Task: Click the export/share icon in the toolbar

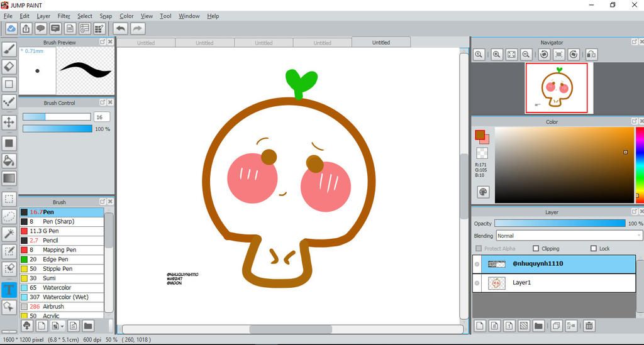Action: 26,28
